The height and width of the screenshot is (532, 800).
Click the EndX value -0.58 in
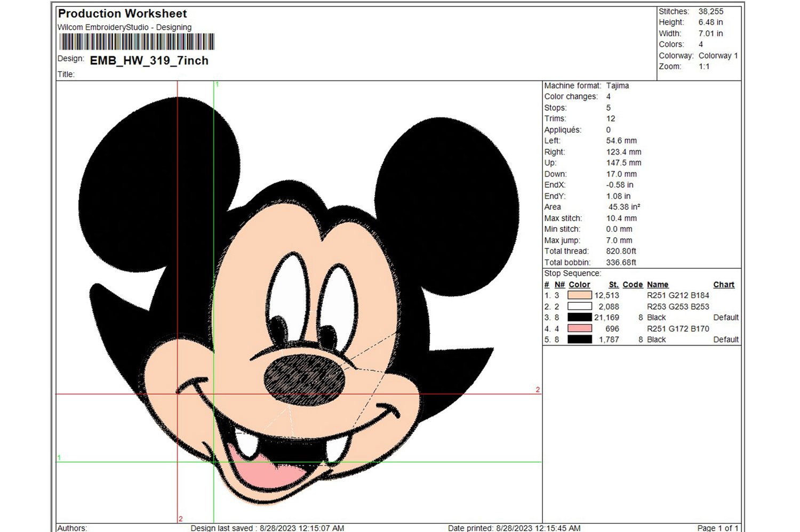tap(620, 185)
